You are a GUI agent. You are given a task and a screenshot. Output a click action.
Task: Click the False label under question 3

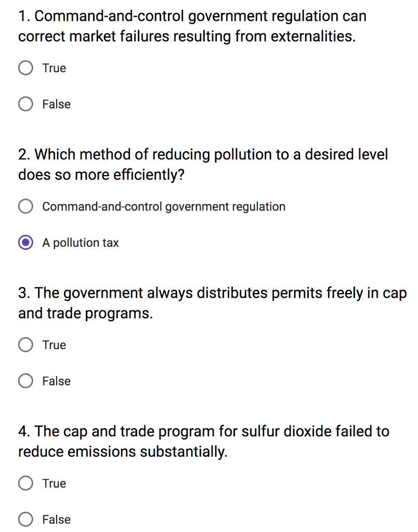(x=56, y=380)
